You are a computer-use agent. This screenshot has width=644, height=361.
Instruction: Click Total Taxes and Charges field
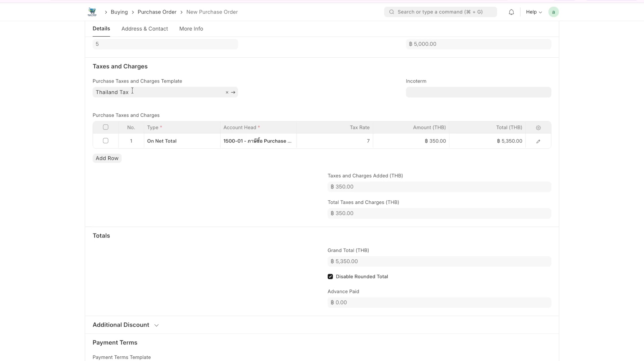439,213
